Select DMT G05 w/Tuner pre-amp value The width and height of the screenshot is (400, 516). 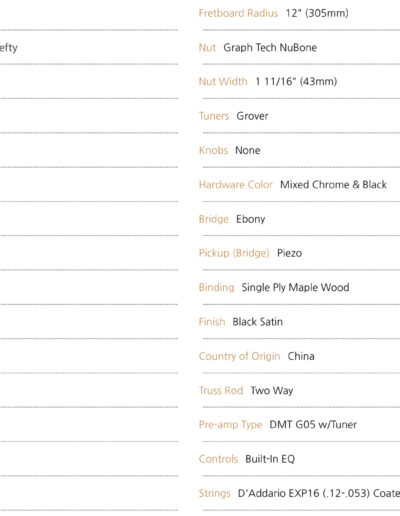pos(313,425)
